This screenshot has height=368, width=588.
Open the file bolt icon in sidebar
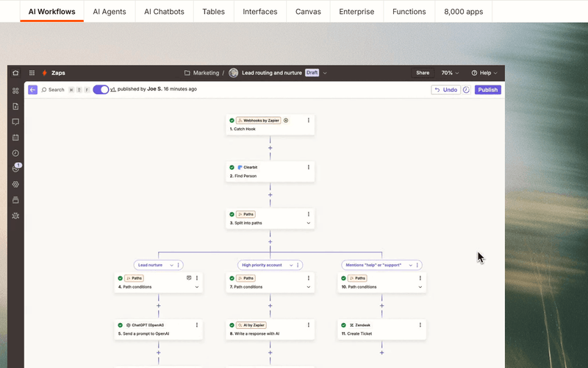click(x=15, y=107)
